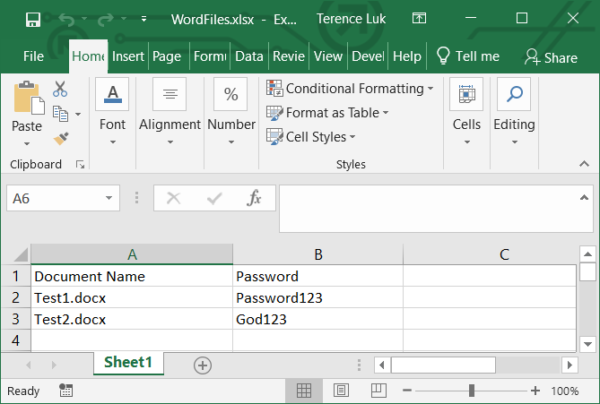Click the horizontal scrollbar left arrow
This screenshot has height=404, width=600.
[382, 365]
